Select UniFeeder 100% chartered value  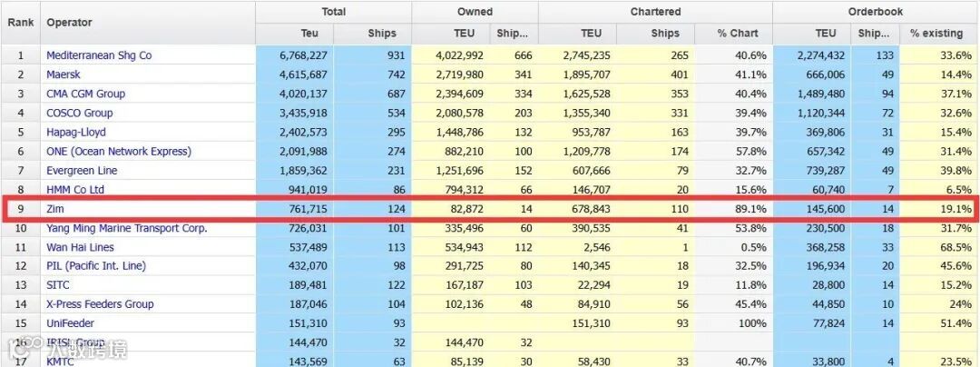click(x=753, y=324)
